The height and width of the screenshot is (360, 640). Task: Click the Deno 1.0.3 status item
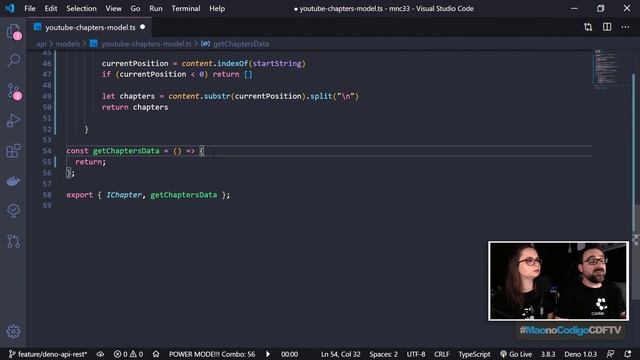(x=580, y=354)
